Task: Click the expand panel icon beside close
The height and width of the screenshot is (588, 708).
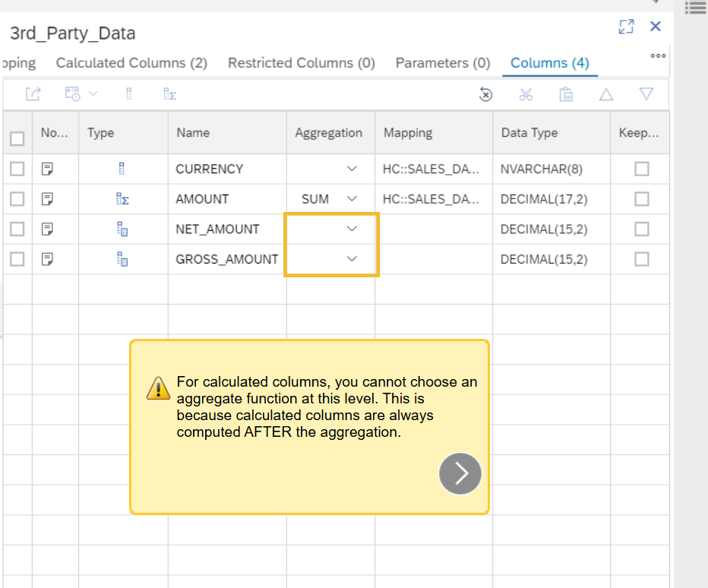Action: point(626,27)
